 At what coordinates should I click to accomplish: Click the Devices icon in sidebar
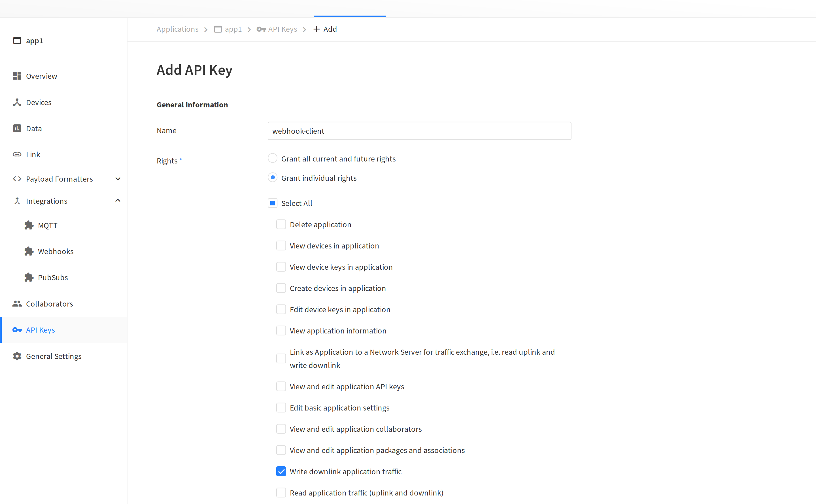pos(17,102)
